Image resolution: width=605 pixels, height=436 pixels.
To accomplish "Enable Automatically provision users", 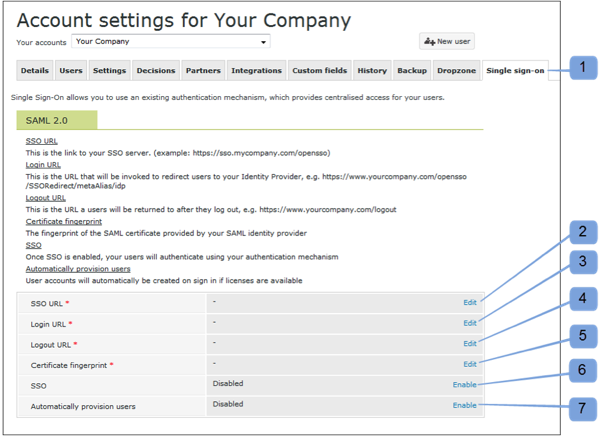I will (464, 405).
